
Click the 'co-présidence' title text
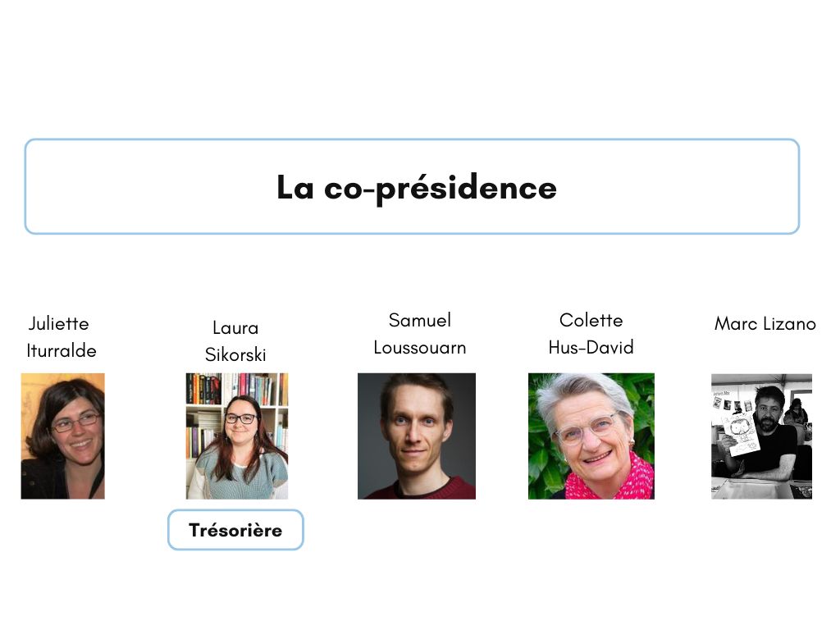pyautogui.click(x=441, y=188)
